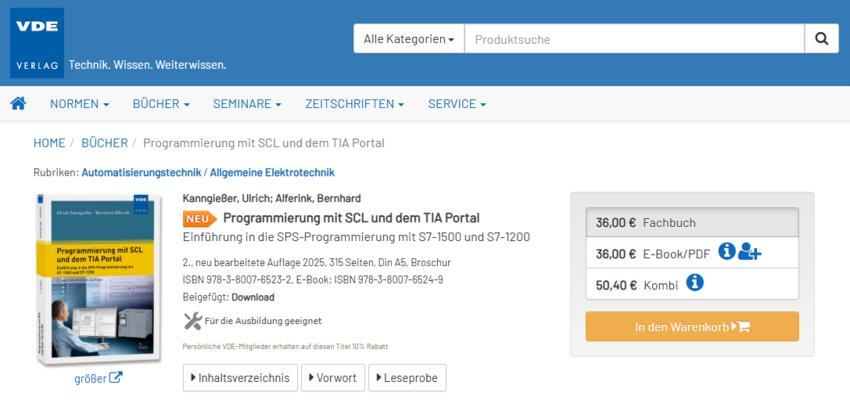This screenshot has width=850, height=407.
Task: Click the In den Warenkorb button
Action: pyautogui.click(x=692, y=326)
